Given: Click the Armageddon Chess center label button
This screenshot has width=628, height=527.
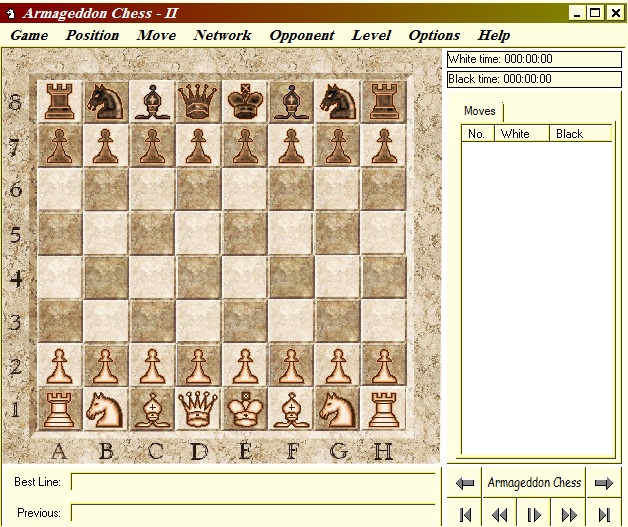Looking at the screenshot, I should [534, 483].
